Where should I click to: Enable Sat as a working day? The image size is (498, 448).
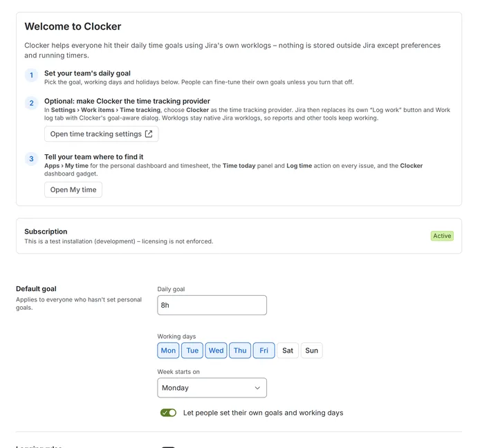288,351
